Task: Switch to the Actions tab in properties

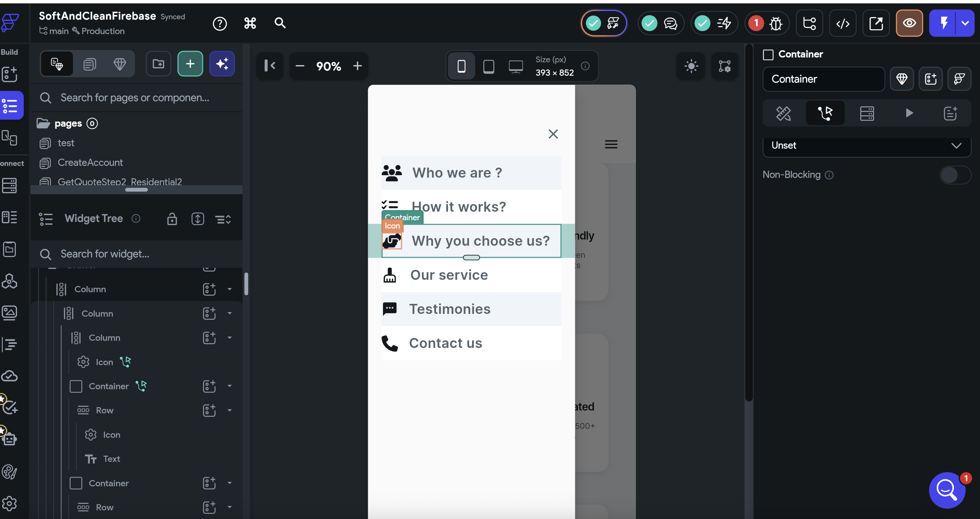Action: pyautogui.click(x=825, y=113)
